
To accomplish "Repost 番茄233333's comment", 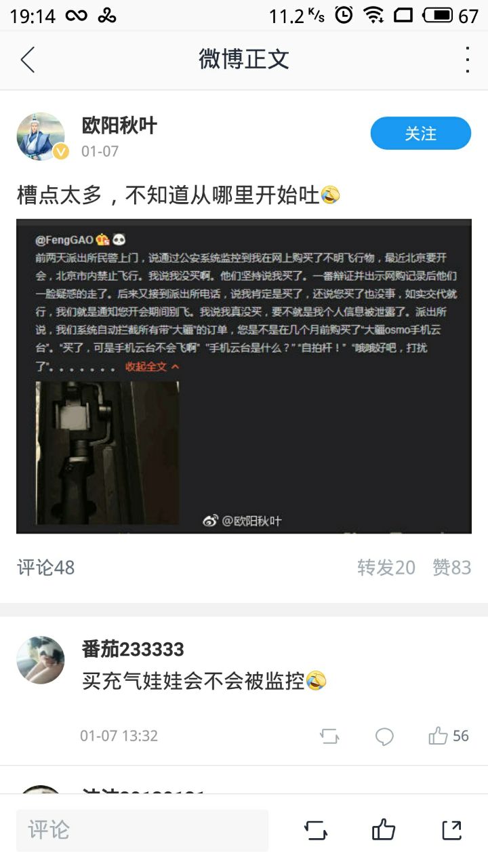I will (x=329, y=736).
